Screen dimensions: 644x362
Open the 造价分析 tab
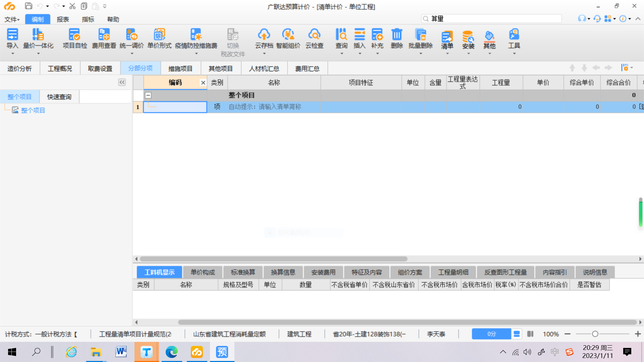click(19, 68)
